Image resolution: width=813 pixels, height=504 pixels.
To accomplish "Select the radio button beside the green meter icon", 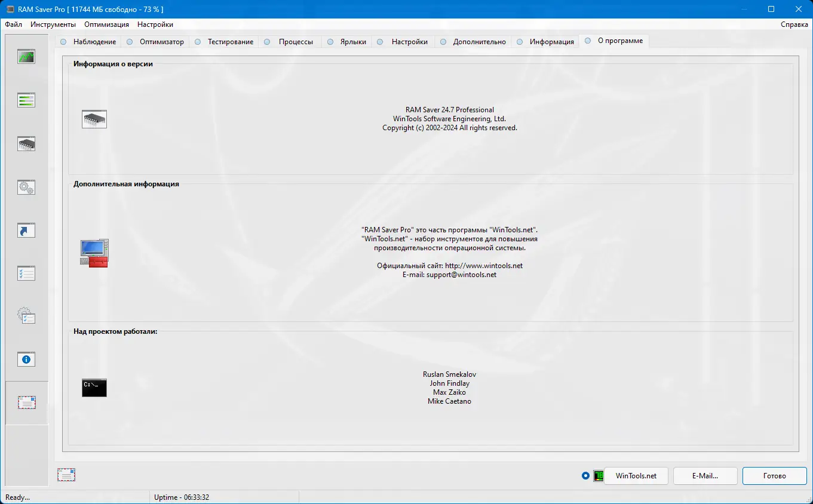I will (585, 476).
